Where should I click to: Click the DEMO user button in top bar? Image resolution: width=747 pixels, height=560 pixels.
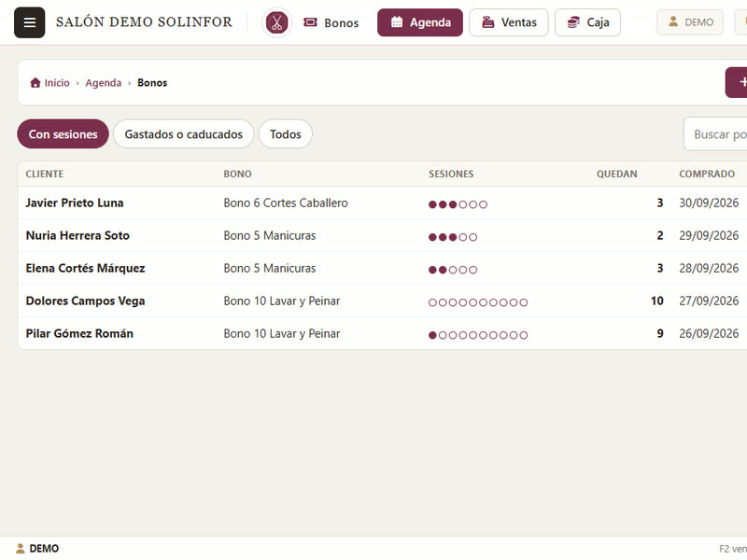tap(690, 22)
